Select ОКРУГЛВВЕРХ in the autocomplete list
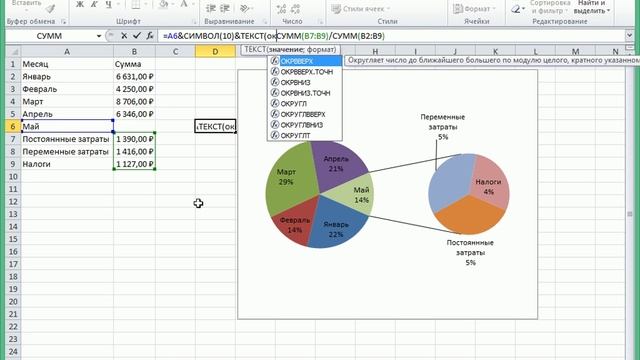The height and width of the screenshot is (360, 640). pyautogui.click(x=305, y=114)
